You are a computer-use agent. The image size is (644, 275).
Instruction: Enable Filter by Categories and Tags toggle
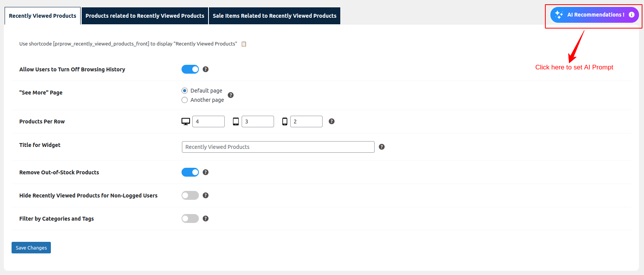pos(190,219)
